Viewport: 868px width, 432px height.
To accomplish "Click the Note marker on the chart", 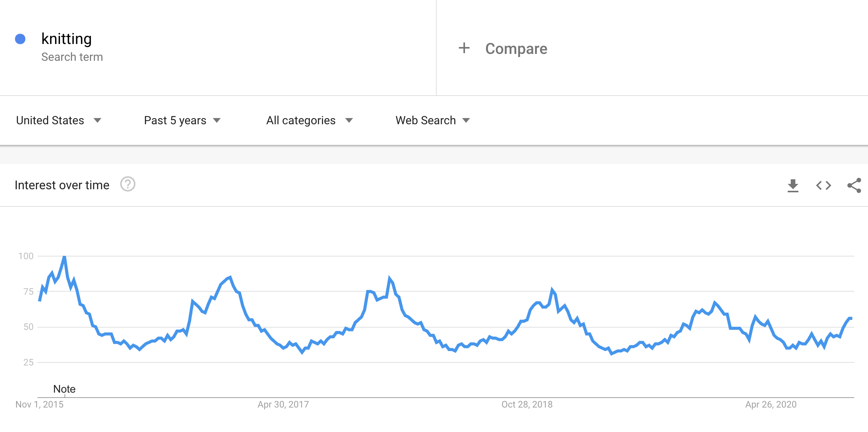I will (64, 389).
